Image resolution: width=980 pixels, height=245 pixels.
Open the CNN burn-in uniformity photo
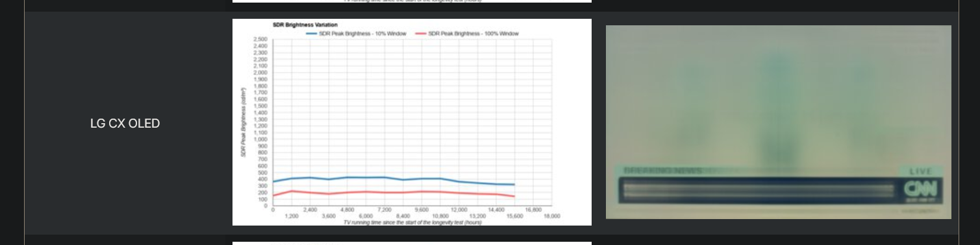pyautogui.click(x=778, y=122)
